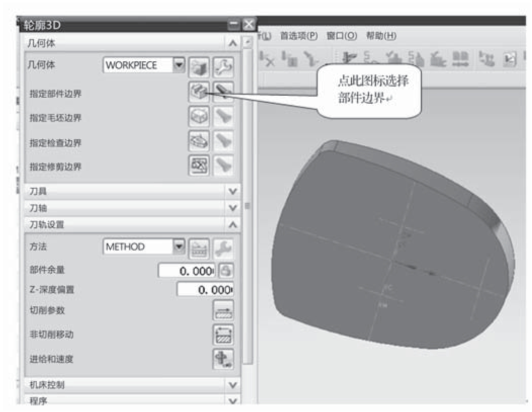Click the toolbar icon right of generate
This screenshot has height=412, width=532.
(370, 58)
